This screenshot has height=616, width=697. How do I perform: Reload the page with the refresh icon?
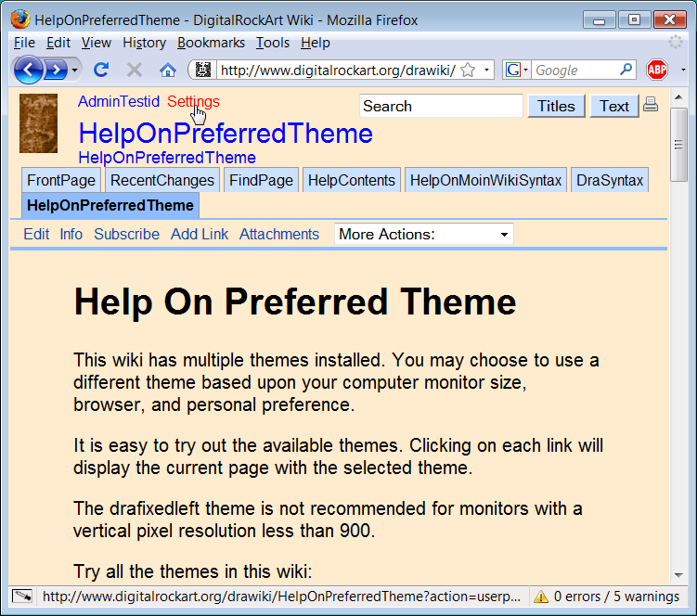point(102,70)
